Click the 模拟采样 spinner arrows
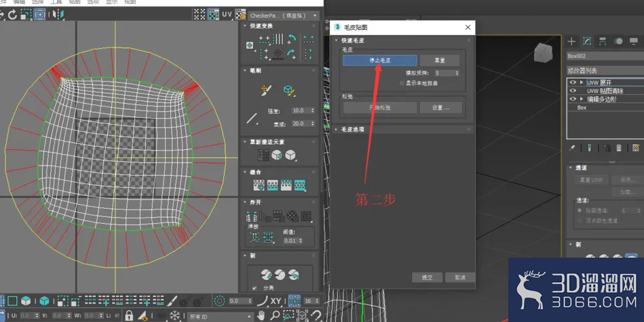 click(456, 73)
